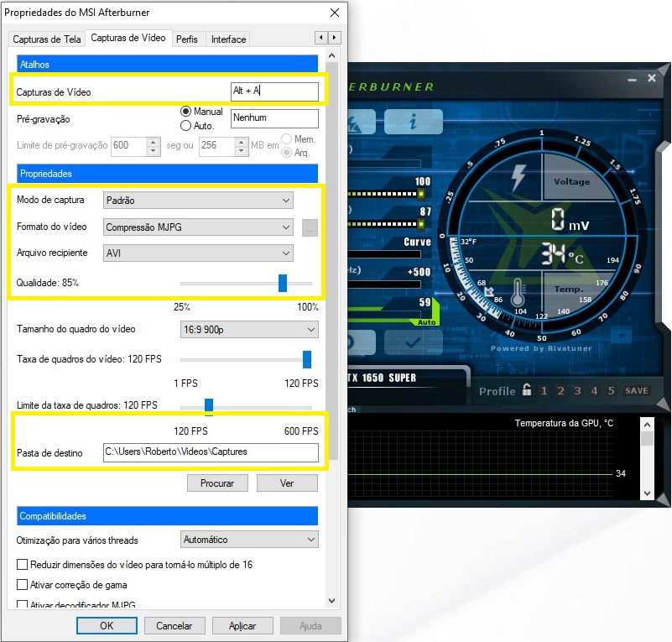The width and height of the screenshot is (672, 642).
Task: Click the Qualidade slider handle
Action: point(283,284)
